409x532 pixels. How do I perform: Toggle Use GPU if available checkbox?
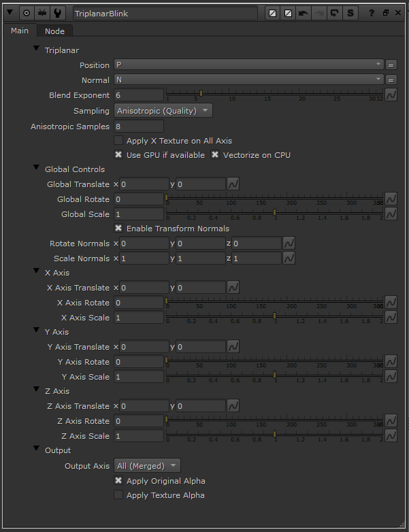118,155
